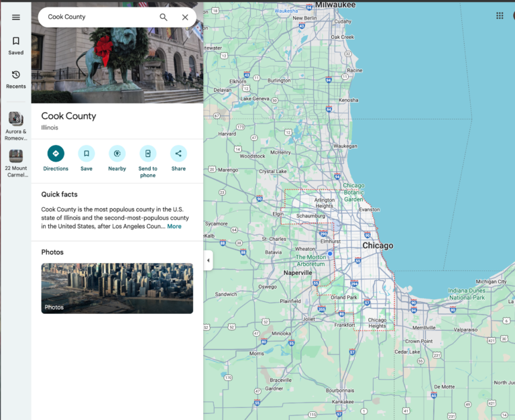
Task: Open Recents in sidebar
Action: click(x=16, y=78)
